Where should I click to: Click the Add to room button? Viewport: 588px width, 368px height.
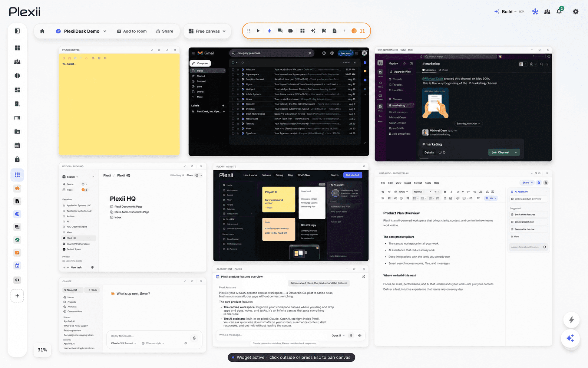click(132, 31)
